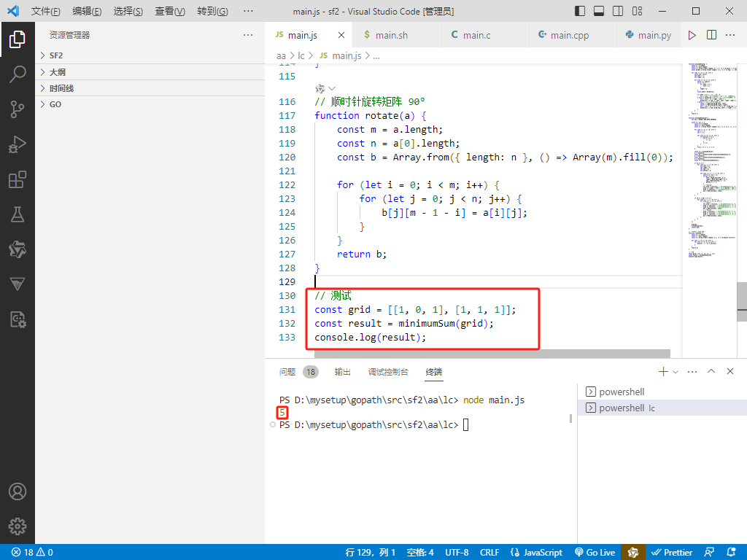
Task: Open the Manage gear icon
Action: (18, 526)
